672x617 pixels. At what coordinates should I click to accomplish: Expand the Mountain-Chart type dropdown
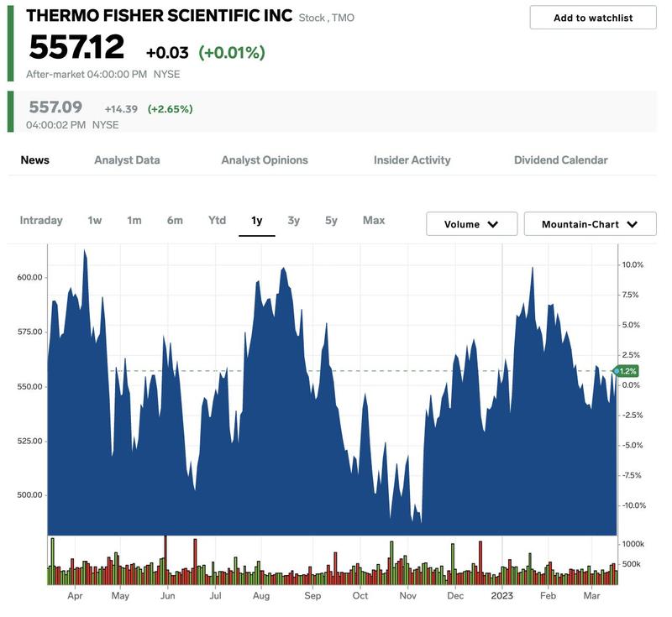click(x=590, y=224)
